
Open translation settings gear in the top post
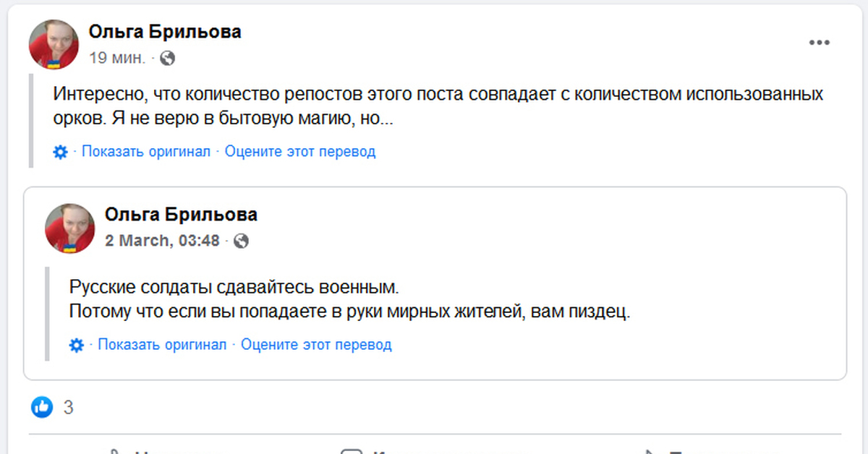(x=61, y=152)
